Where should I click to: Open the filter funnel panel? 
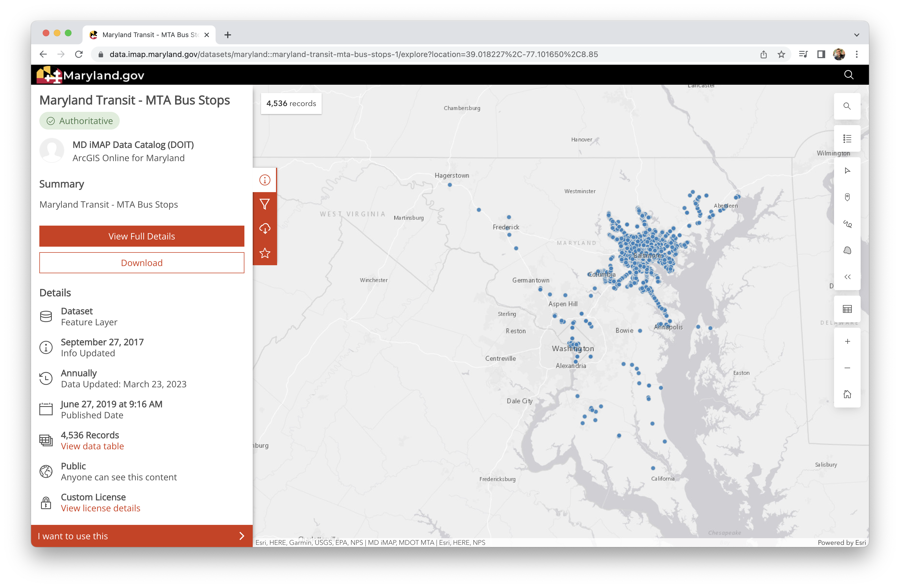(x=265, y=204)
